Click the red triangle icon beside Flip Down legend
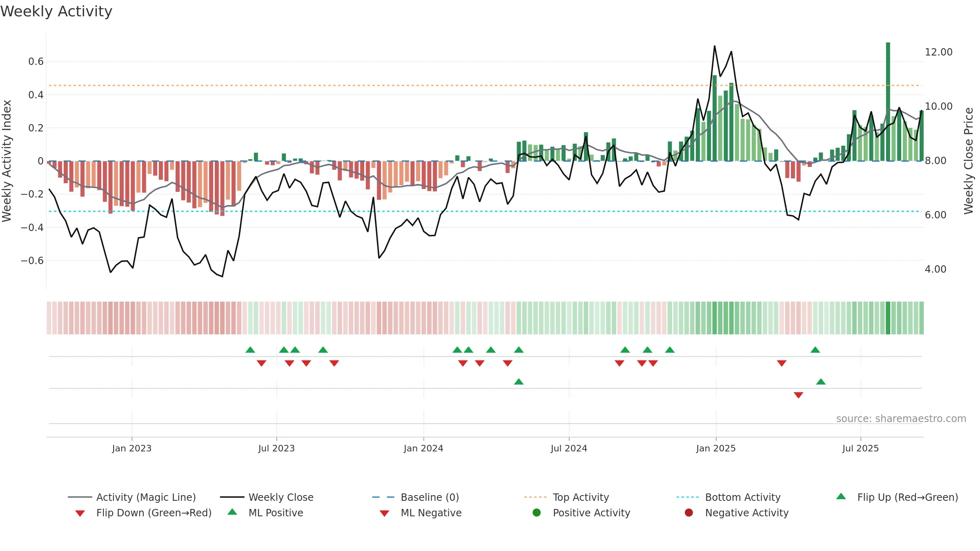The height and width of the screenshot is (551, 980). point(80,513)
